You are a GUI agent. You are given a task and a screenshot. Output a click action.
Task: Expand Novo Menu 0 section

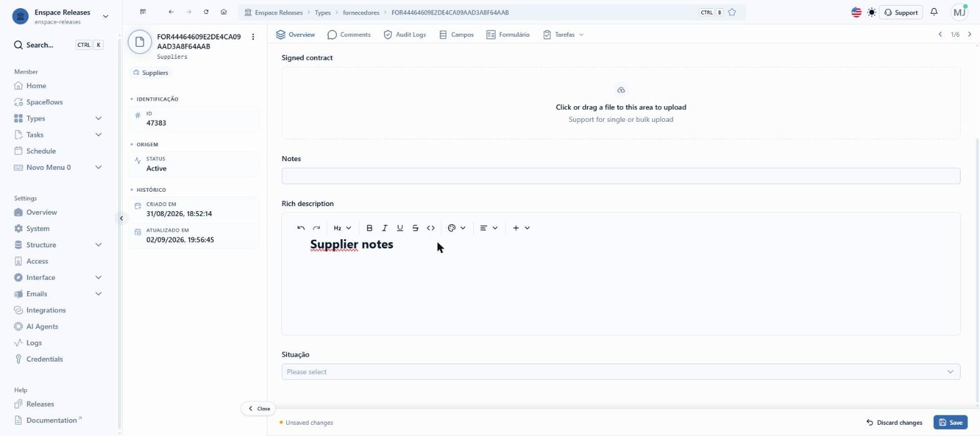click(58, 167)
